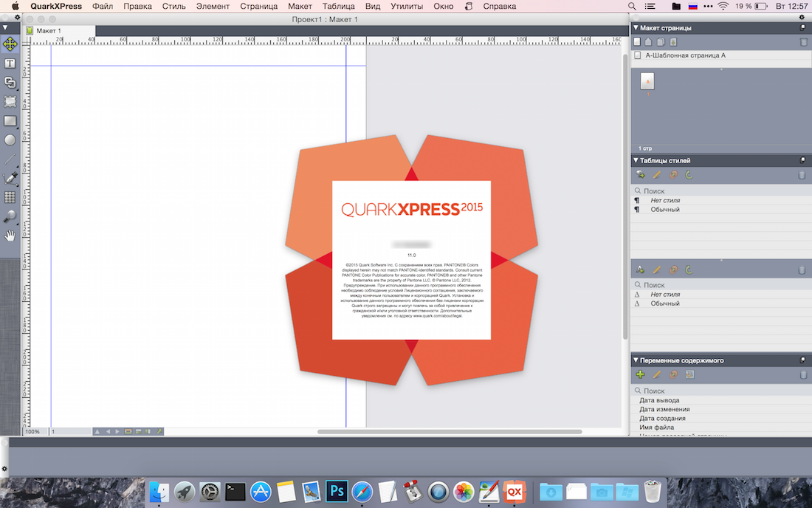This screenshot has height=508, width=812.
Task: Open the Правка menu
Action: tap(138, 6)
